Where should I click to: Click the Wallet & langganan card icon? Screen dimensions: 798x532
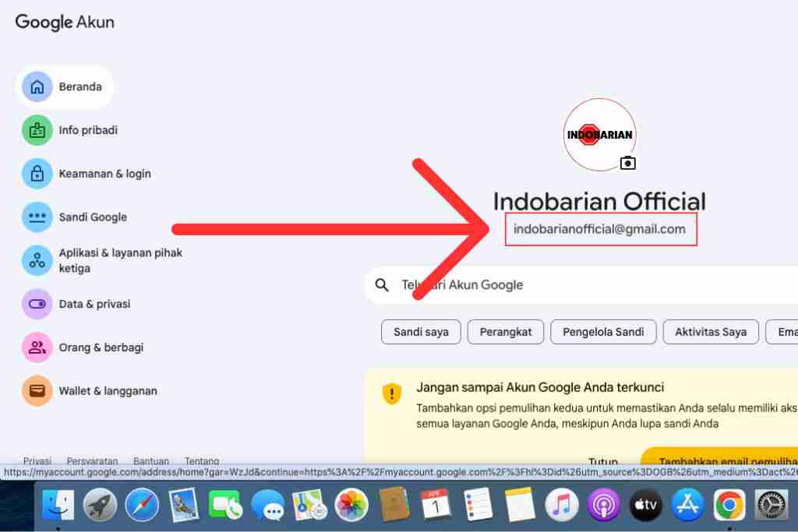tap(37, 391)
